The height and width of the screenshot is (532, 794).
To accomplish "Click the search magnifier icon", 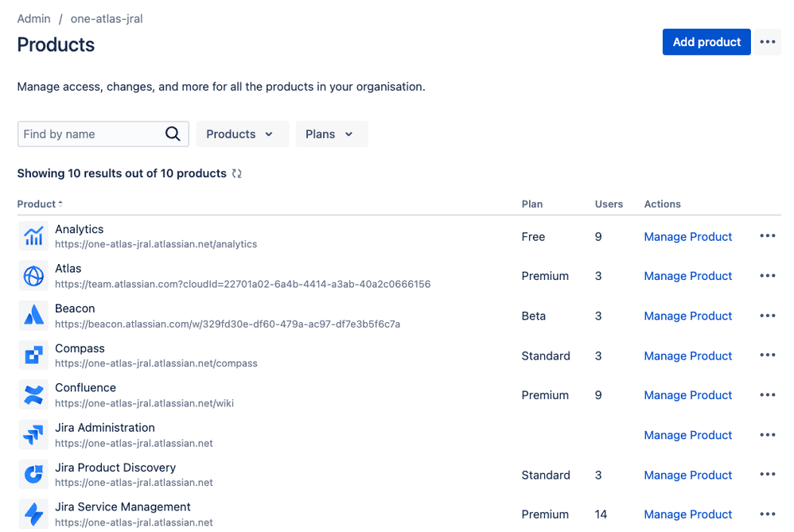I will tap(173, 134).
